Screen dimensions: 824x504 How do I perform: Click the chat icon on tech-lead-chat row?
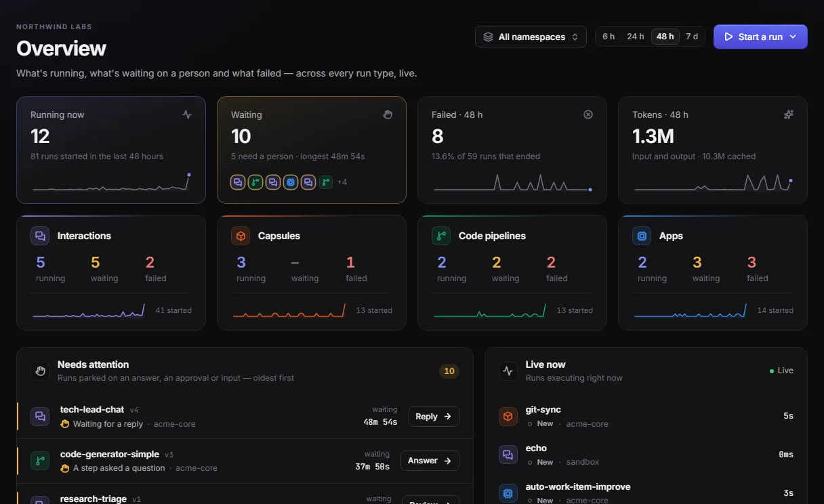tap(40, 417)
